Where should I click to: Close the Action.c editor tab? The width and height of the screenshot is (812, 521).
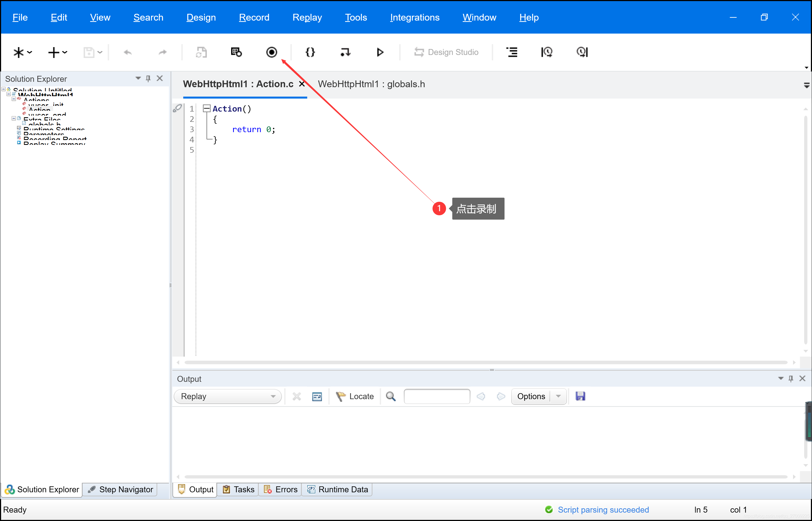[x=302, y=84]
